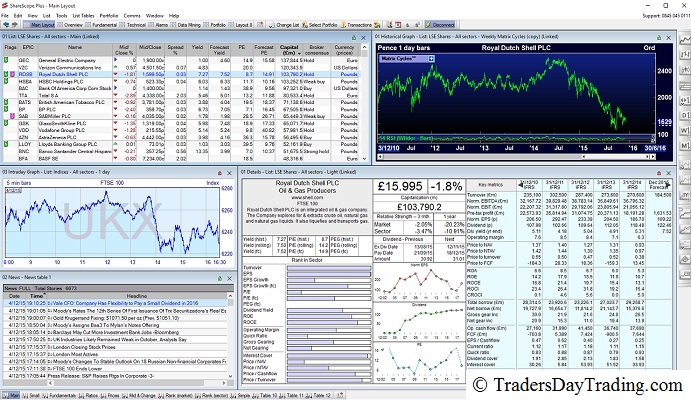Viewport: 691px width, 400px height.
Task: Open the Matrix Cycles dropdown on chart
Action: [431, 59]
